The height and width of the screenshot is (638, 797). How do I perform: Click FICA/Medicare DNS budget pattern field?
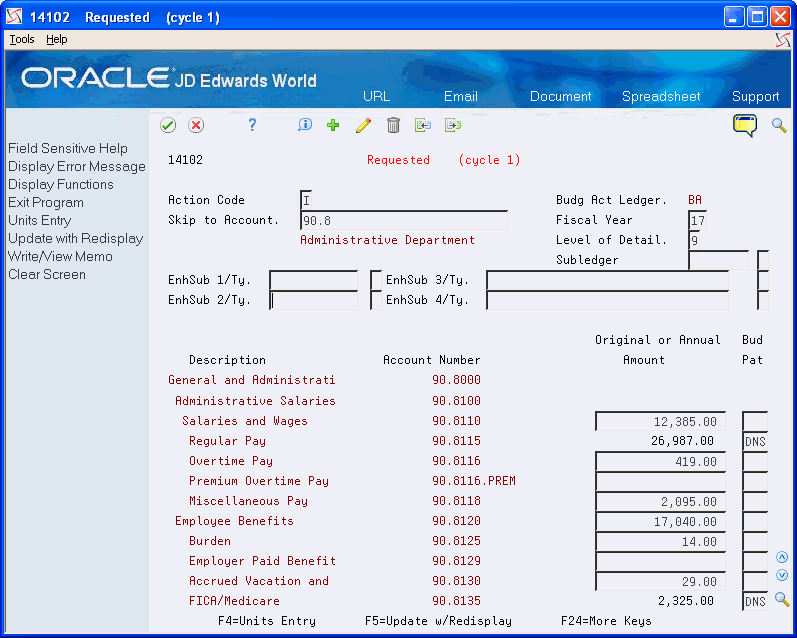[755, 601]
